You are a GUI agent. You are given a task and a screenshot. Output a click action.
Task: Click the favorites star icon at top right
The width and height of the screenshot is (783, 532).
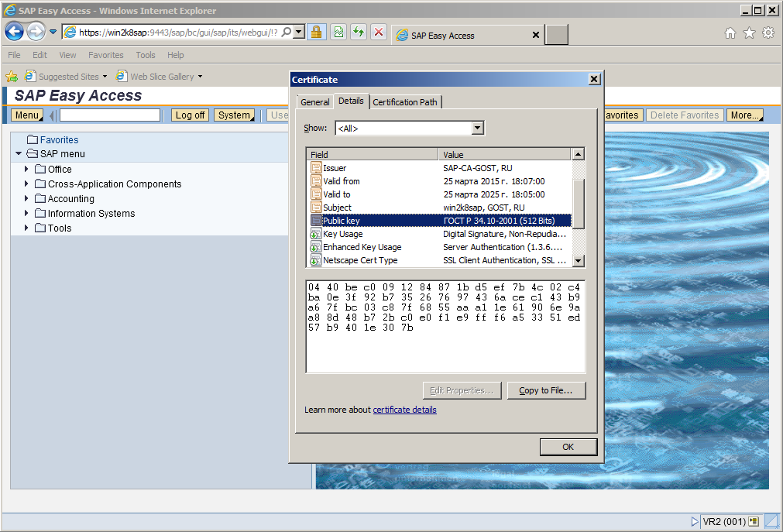(749, 33)
